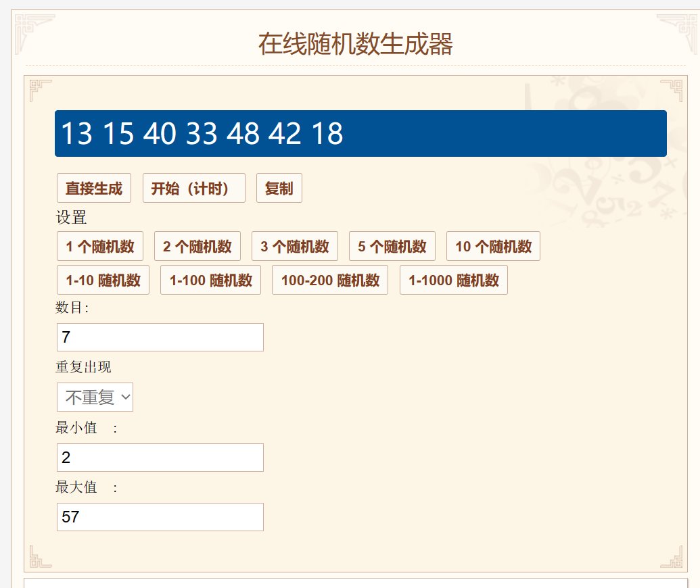Apply the 1-1000 随机数 range
The image size is (700, 588).
(x=454, y=280)
